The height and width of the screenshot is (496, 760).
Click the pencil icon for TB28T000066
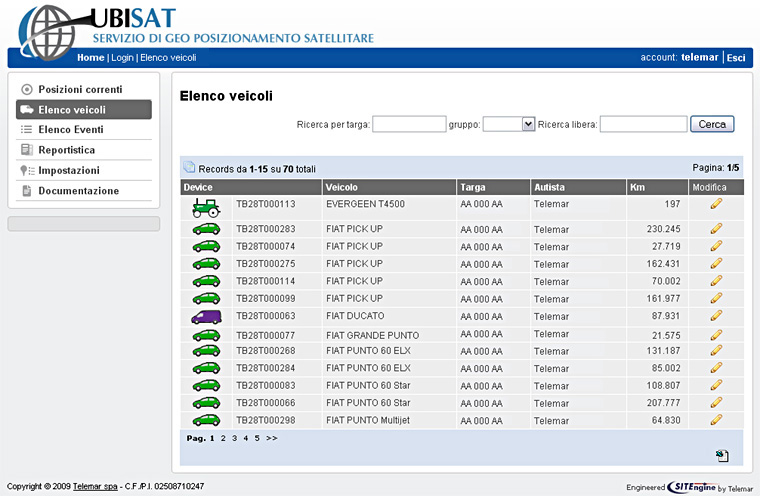(716, 402)
